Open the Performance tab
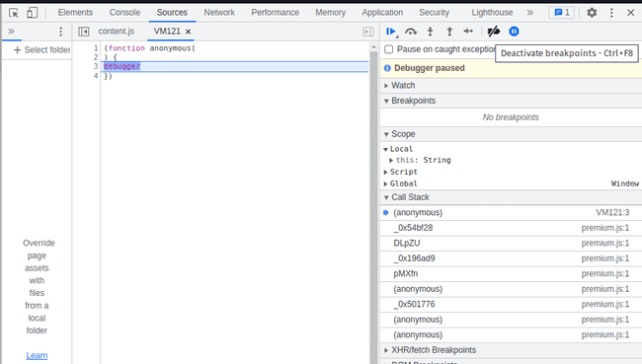Image resolution: width=642 pixels, height=364 pixels. (276, 13)
